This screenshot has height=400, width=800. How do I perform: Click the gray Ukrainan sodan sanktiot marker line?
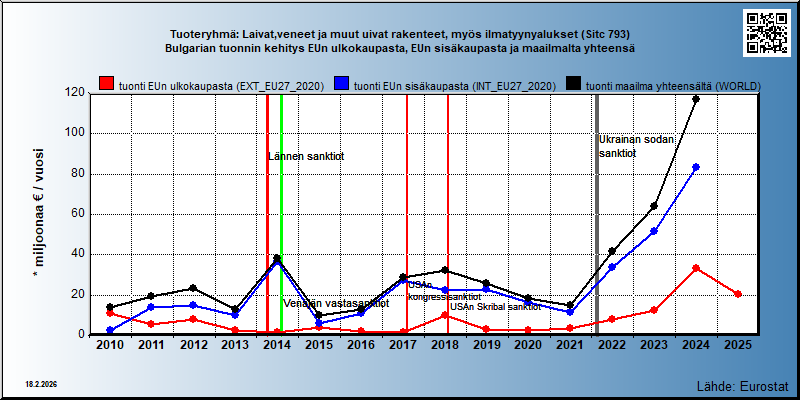point(597,214)
